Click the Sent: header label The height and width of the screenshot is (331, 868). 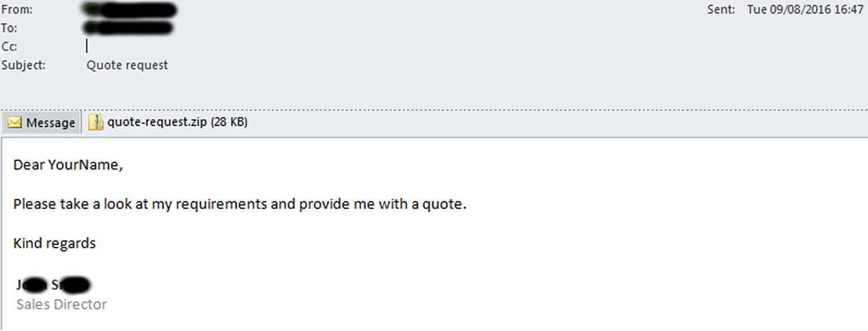pos(721,10)
